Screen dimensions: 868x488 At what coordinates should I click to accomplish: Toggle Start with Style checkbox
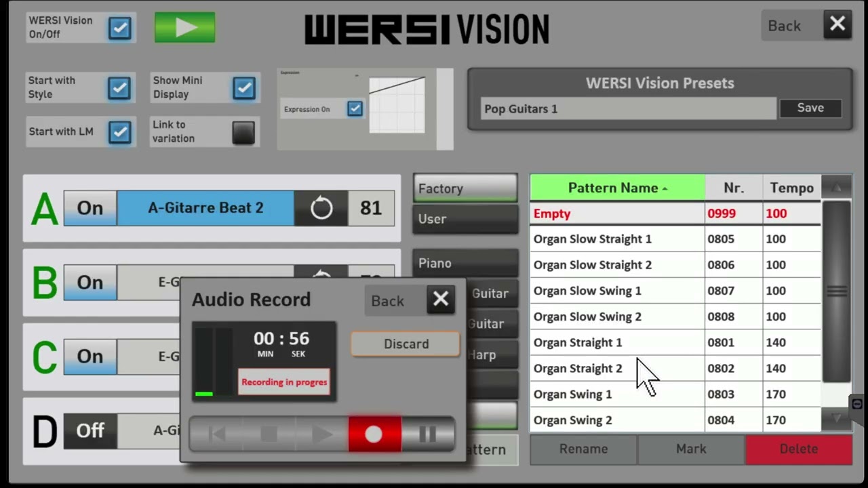119,87
